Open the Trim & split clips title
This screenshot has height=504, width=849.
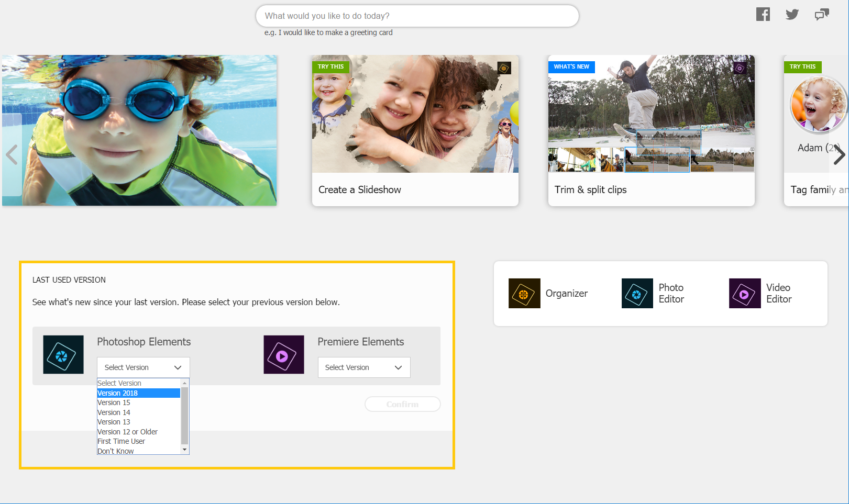click(x=591, y=189)
